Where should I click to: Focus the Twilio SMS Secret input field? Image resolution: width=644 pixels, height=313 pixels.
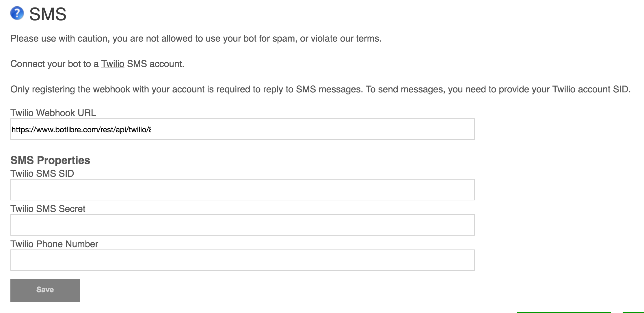click(242, 225)
